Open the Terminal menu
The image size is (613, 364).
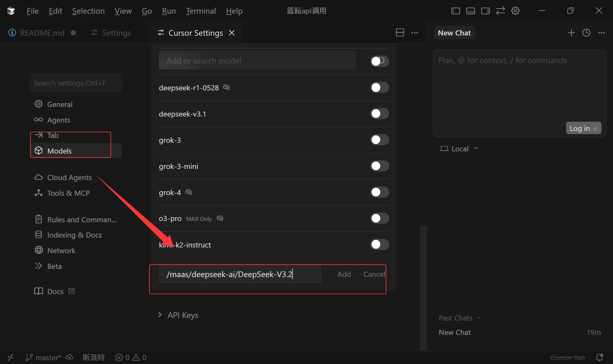pos(201,11)
